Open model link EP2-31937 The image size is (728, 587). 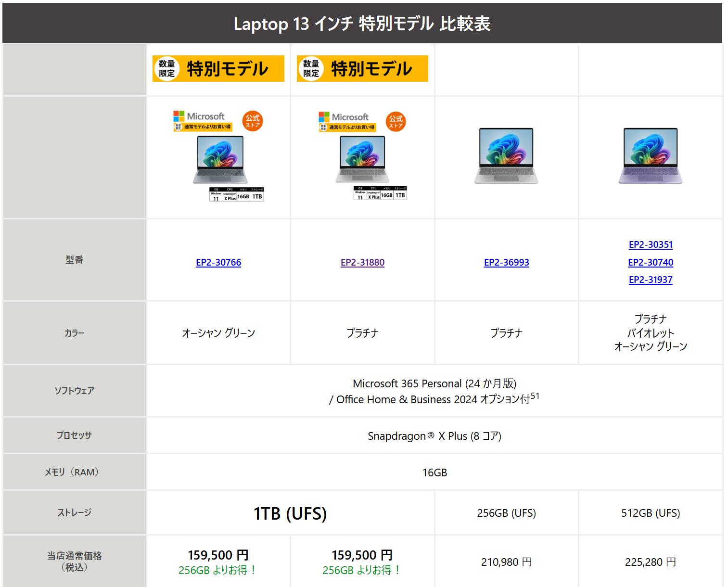click(x=651, y=280)
